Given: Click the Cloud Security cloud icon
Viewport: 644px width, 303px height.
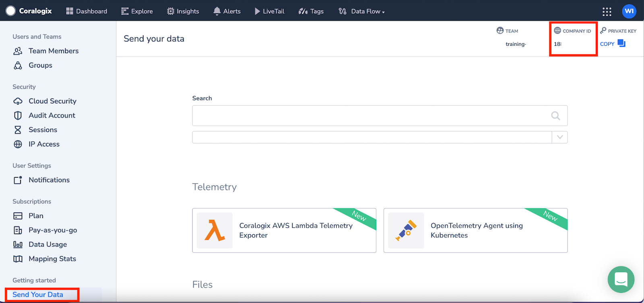Looking at the screenshot, I should [x=18, y=101].
